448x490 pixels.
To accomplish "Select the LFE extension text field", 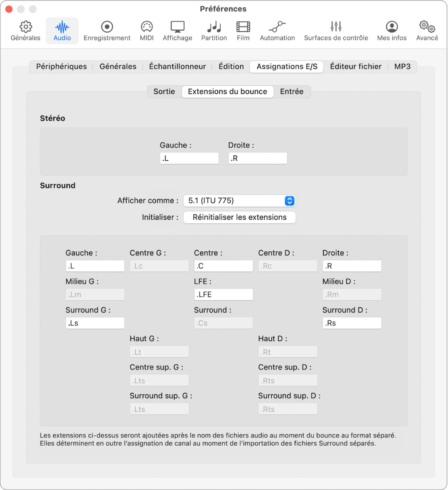I will point(223,294).
